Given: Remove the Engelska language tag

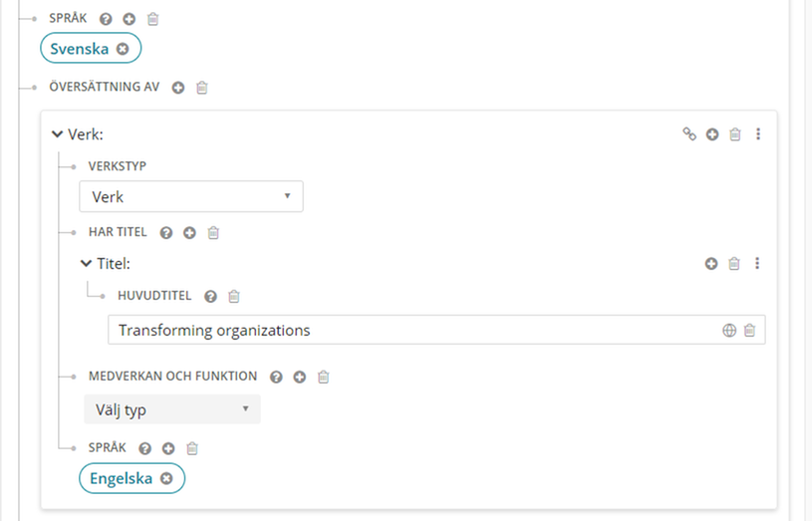Looking at the screenshot, I should (x=166, y=479).
